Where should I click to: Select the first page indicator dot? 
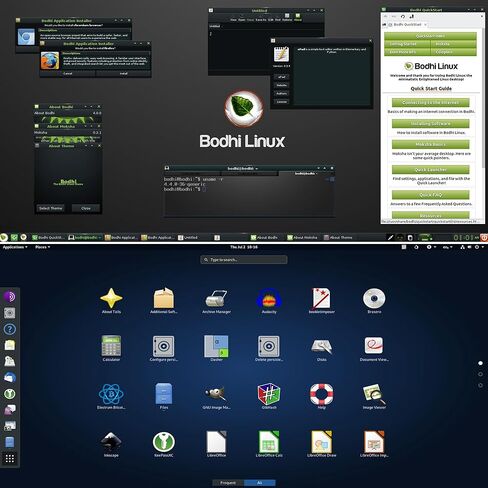coord(480,363)
